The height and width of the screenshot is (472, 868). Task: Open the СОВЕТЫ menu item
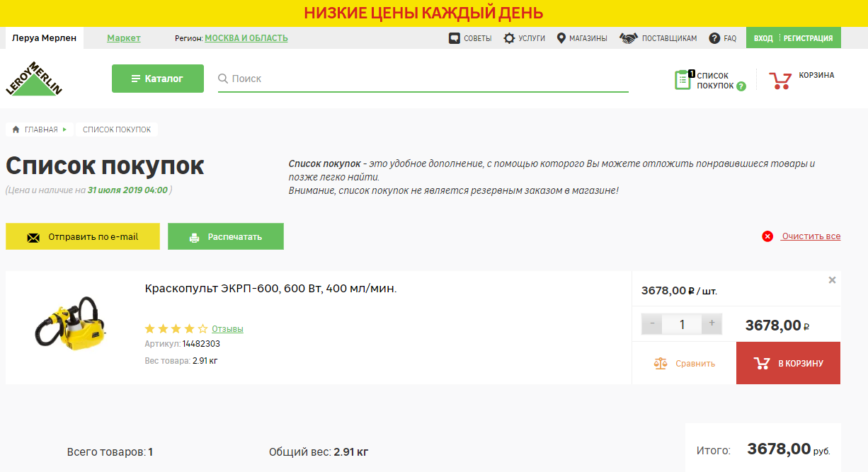tap(478, 38)
